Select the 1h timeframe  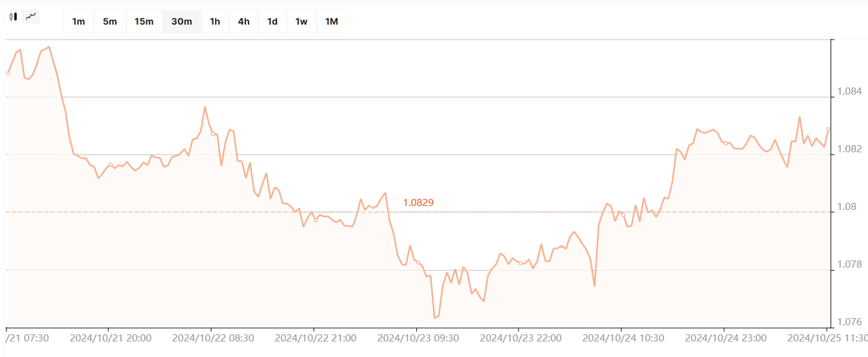[x=215, y=21]
